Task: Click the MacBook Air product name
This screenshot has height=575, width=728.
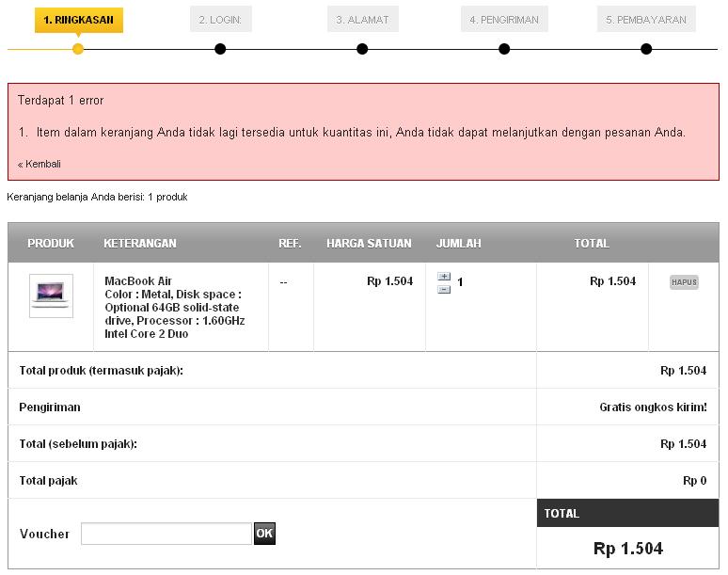Action: pyautogui.click(x=138, y=281)
